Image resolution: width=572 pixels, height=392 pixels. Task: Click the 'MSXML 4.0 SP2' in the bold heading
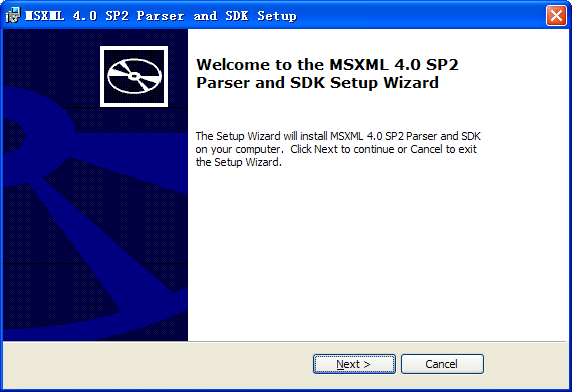394,65
